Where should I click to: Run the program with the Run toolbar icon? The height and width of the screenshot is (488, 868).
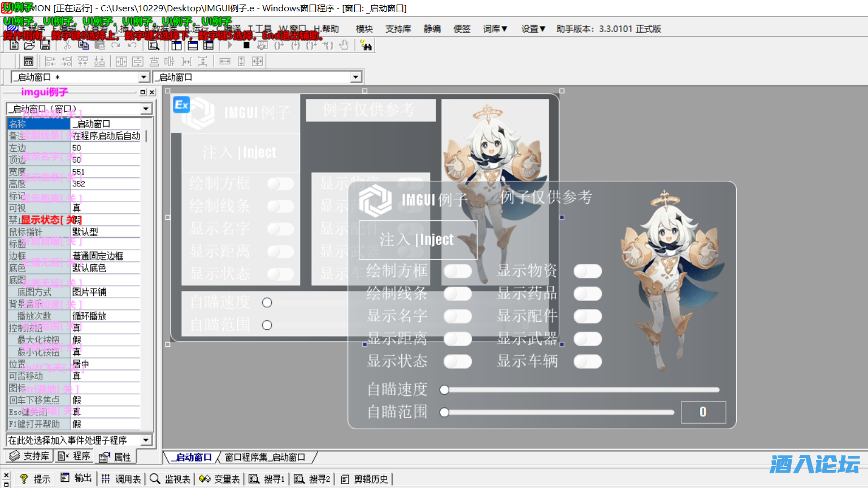(229, 45)
